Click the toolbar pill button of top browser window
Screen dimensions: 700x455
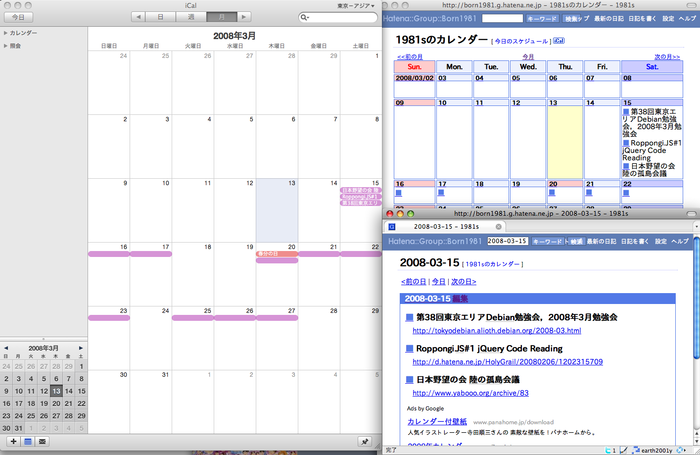coord(692,5)
